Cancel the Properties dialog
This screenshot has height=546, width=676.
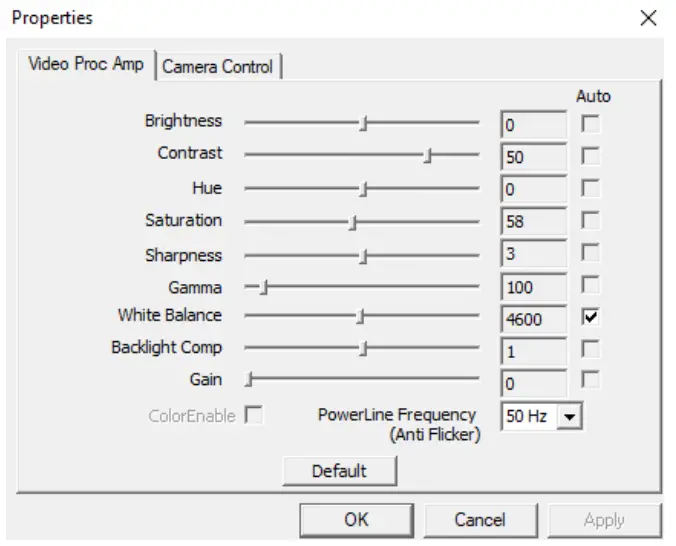(479, 520)
